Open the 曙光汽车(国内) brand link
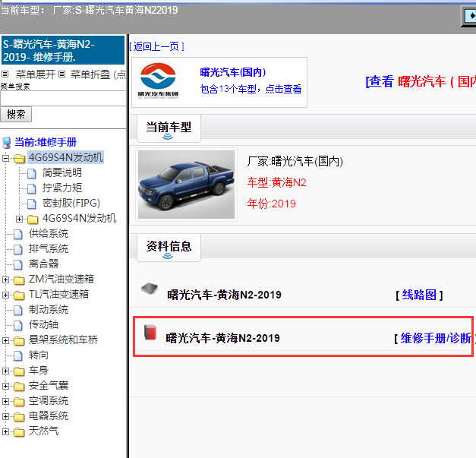 [233, 72]
